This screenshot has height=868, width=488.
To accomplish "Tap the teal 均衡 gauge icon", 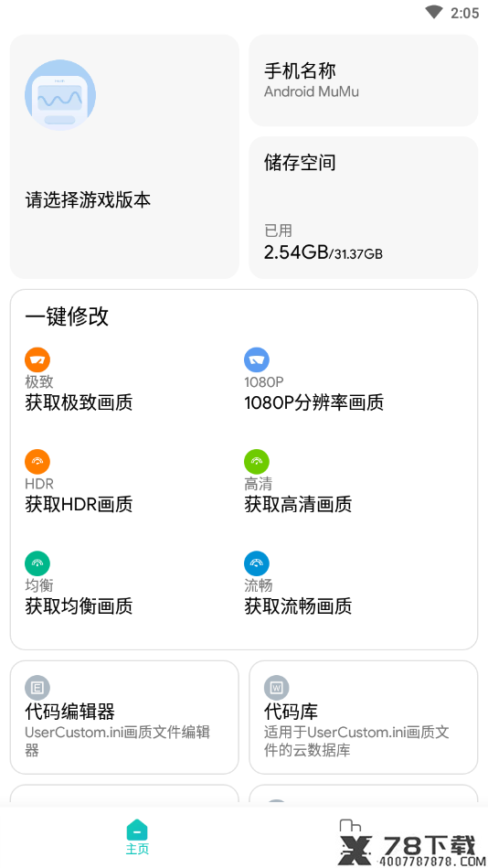I will (37, 563).
